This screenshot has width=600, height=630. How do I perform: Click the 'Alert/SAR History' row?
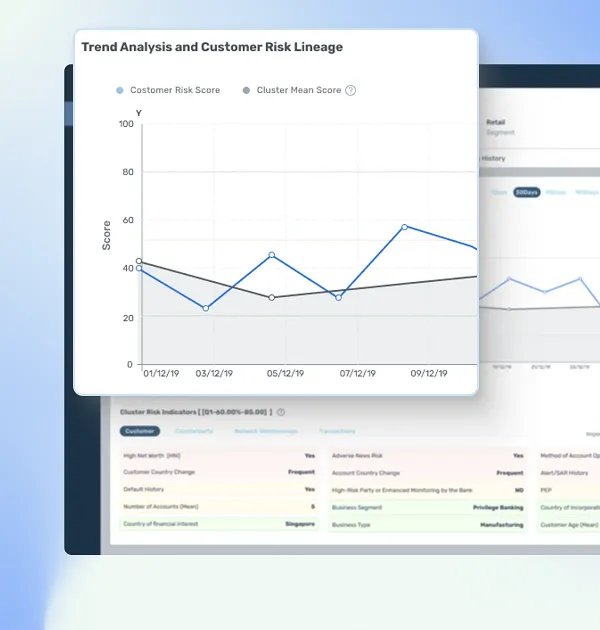click(x=569, y=473)
